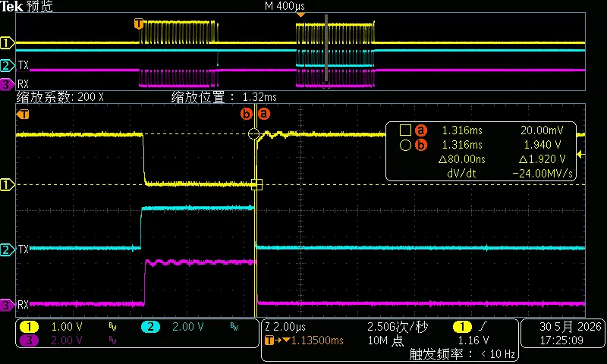607x364 pixels.
Task: Click the orange trigger position arrow in zoom window
Action: point(23,114)
